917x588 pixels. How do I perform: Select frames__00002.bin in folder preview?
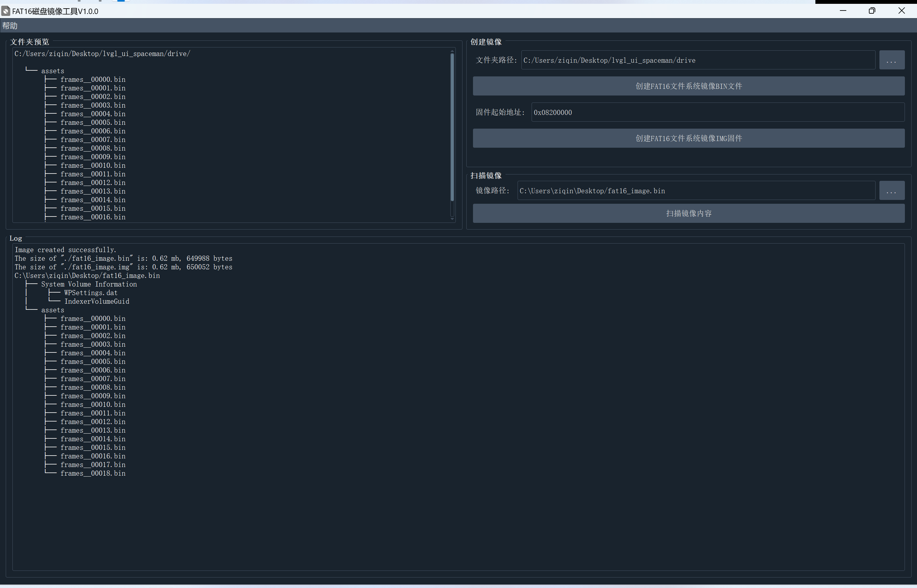(x=93, y=96)
